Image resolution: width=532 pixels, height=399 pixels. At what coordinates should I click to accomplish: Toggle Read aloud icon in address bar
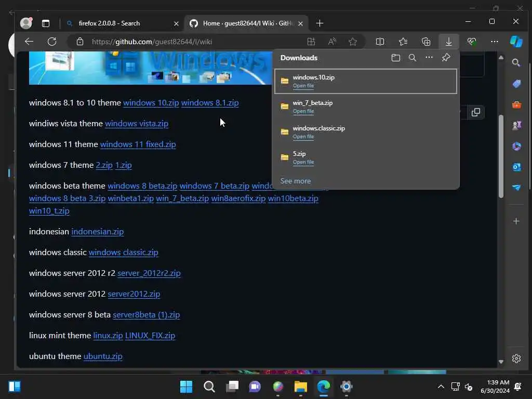click(332, 42)
